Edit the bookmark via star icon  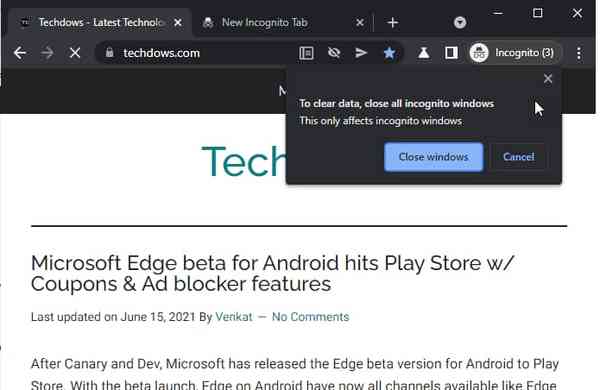(x=389, y=53)
